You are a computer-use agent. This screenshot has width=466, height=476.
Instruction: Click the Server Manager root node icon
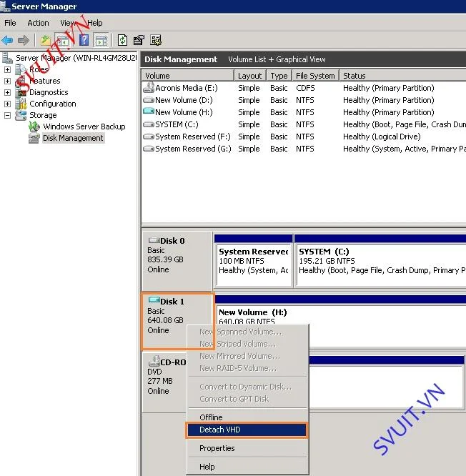[7, 57]
